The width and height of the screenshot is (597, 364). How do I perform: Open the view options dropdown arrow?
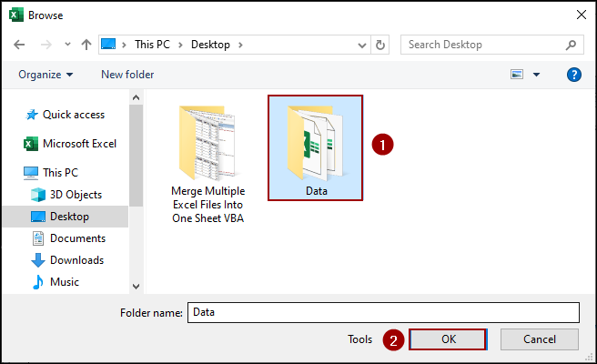click(537, 75)
